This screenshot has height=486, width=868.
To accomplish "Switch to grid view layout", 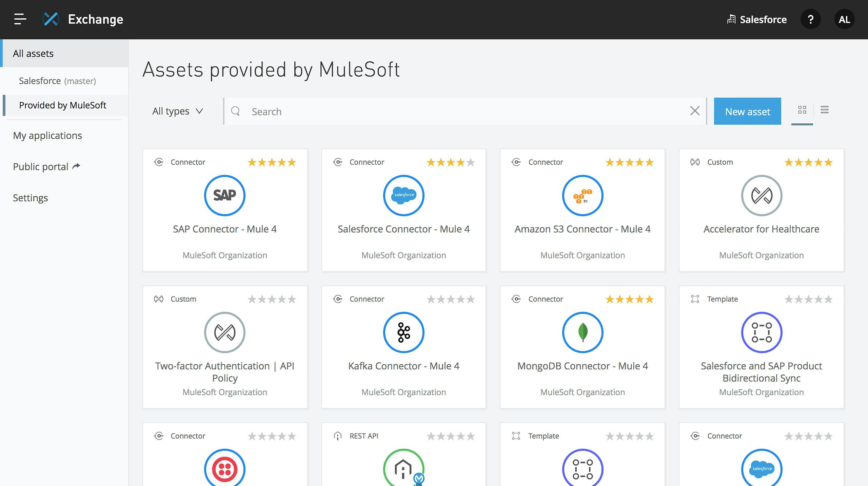I will pyautogui.click(x=802, y=109).
